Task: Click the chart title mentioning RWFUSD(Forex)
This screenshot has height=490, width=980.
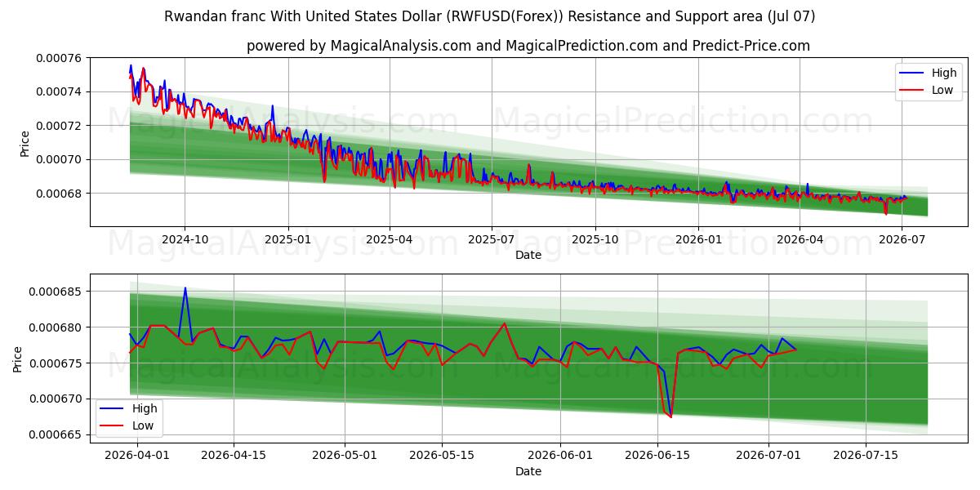Action: click(x=490, y=16)
